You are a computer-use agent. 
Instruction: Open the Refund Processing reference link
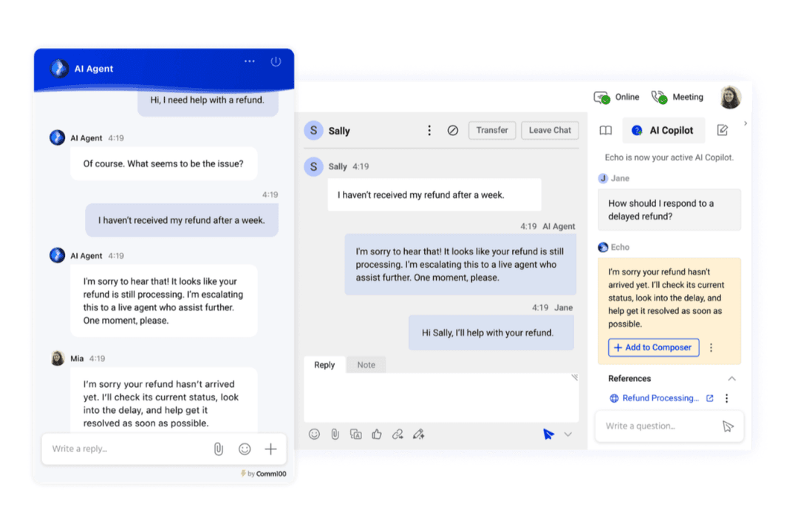(660, 398)
